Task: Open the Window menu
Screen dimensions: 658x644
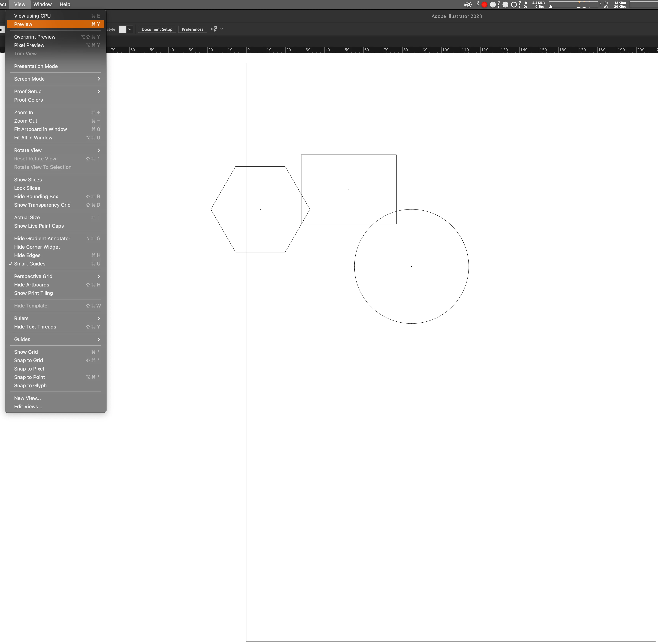Action: click(x=42, y=4)
